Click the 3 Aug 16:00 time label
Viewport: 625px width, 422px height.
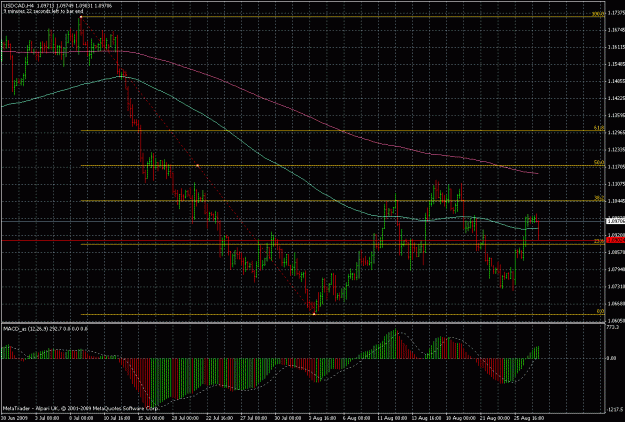(323, 418)
